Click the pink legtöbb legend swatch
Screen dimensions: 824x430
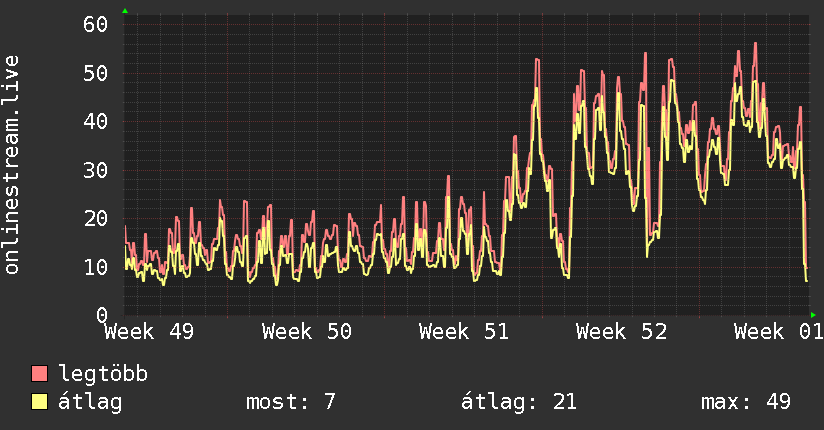[x=39, y=373]
